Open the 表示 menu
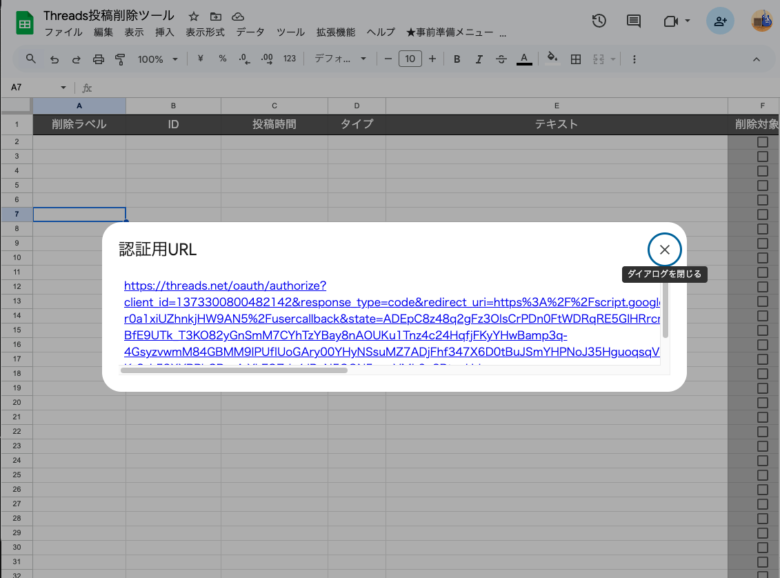Image resolution: width=780 pixels, height=578 pixels. point(134,32)
